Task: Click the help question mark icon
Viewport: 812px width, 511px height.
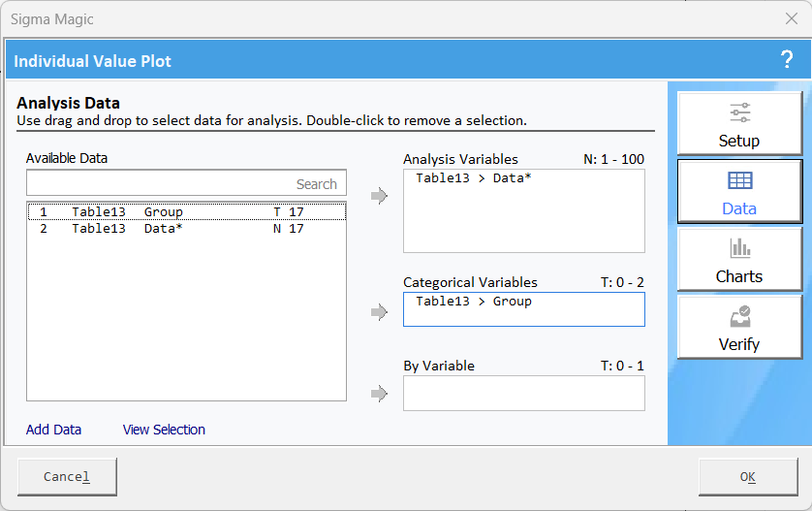Action: coord(787,59)
